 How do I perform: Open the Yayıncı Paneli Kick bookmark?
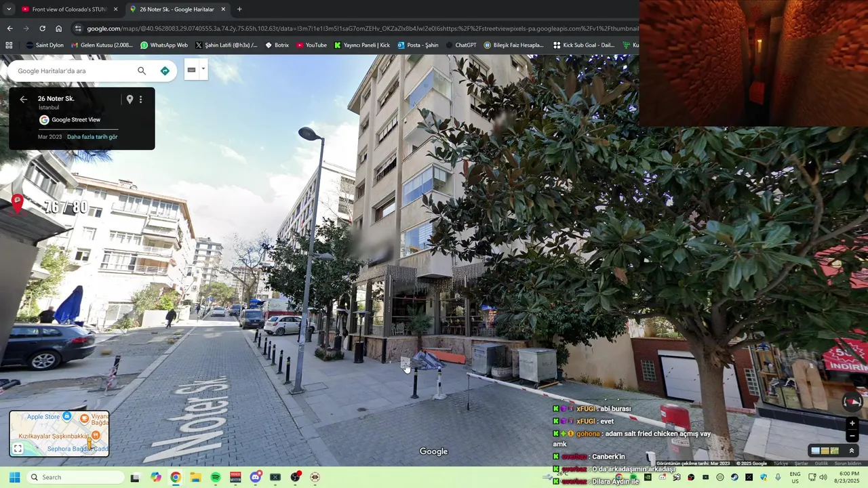coord(362,45)
